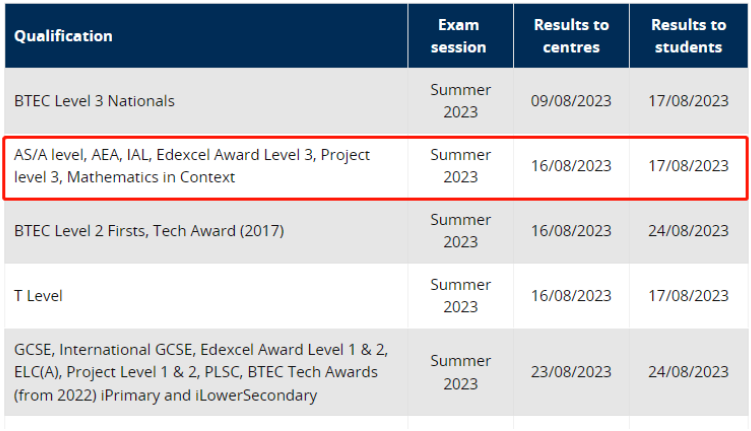Click 17/08/2023 in BTEC Level 3 Nationals row
This screenshot has width=751, height=431.
(688, 101)
